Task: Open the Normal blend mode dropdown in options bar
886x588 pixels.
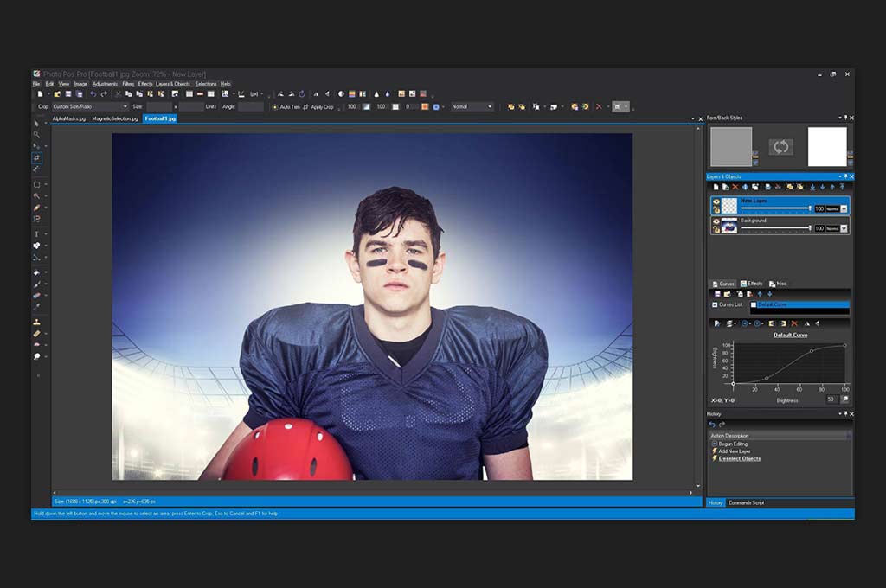Action: tap(490, 106)
